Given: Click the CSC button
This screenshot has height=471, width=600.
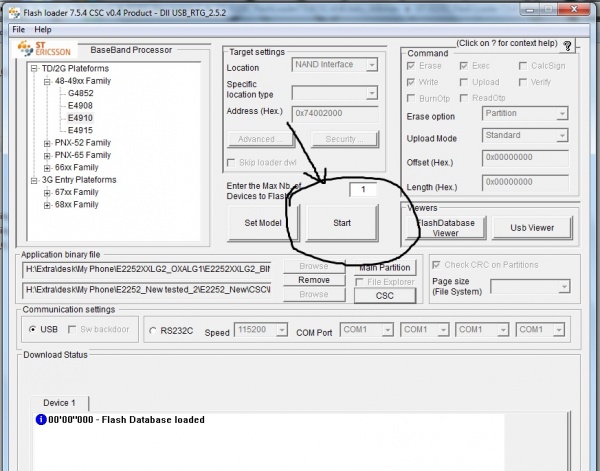Looking at the screenshot, I should [x=385, y=296].
